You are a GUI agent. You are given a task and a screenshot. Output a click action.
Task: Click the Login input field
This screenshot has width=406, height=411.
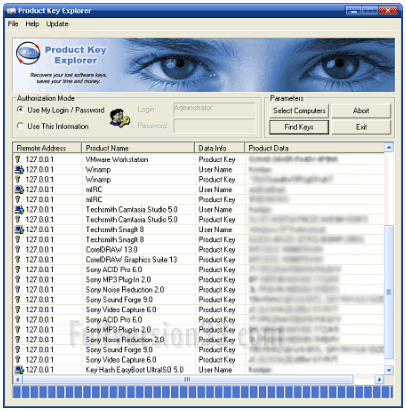(x=214, y=110)
